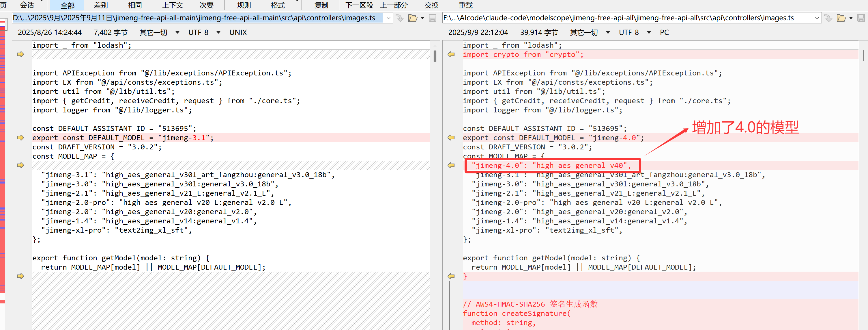Copy right jimeng-4.0 DEFAULT_MODEL line to left
Viewport: 868px width, 330px height.
coord(451,138)
